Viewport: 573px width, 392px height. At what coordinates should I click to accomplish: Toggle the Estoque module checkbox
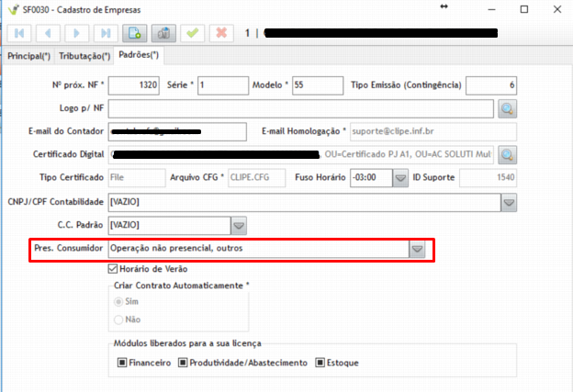pos(320,363)
